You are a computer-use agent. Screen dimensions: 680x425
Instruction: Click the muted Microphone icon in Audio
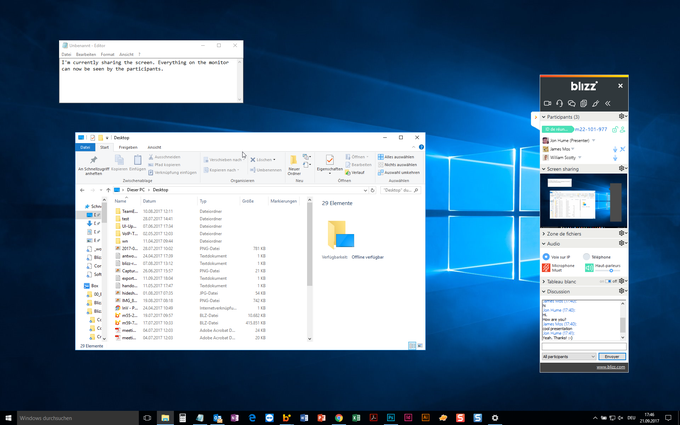coord(546,268)
